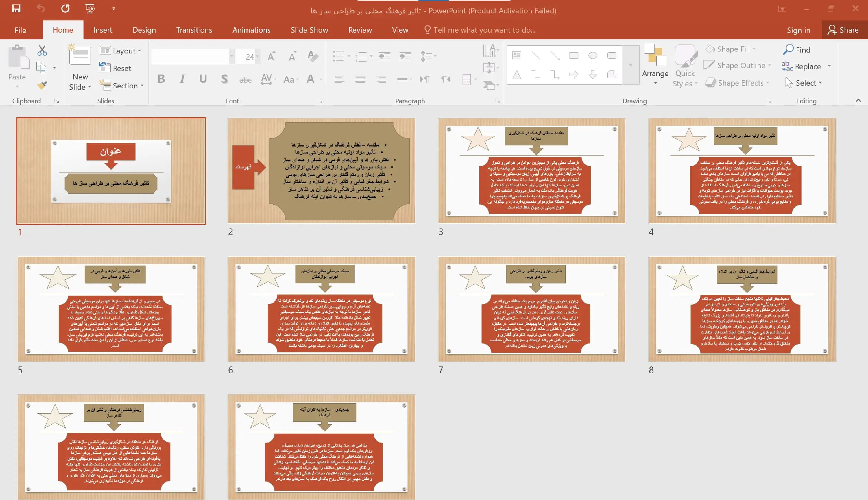Apply Strikethrough abc formatting
868x500 pixels.
click(245, 79)
